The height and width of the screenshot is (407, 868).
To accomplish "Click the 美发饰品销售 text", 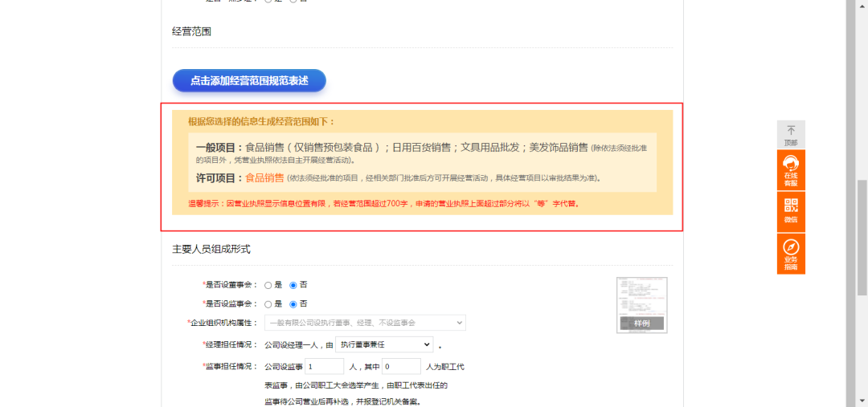I will (559, 148).
